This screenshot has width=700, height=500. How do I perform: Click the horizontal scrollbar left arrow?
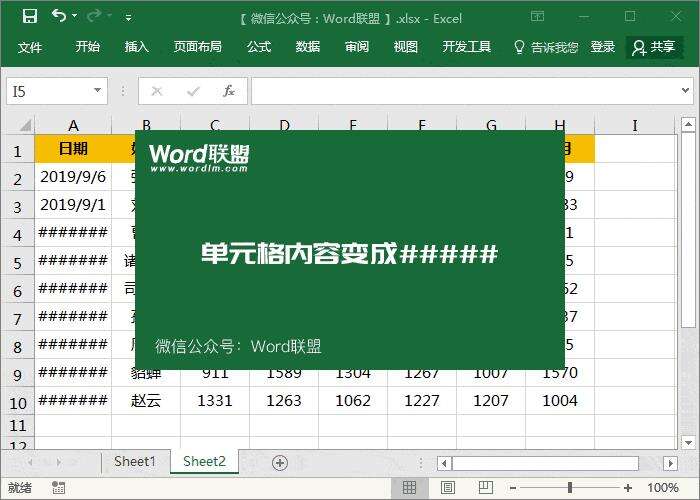click(444, 463)
